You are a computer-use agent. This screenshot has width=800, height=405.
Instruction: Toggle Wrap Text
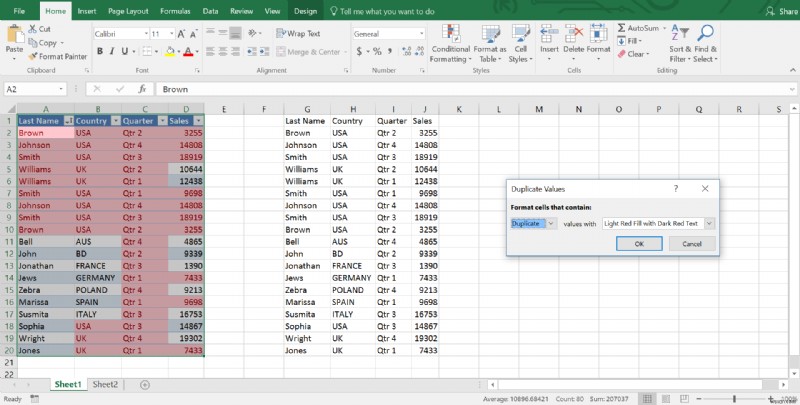tap(298, 34)
